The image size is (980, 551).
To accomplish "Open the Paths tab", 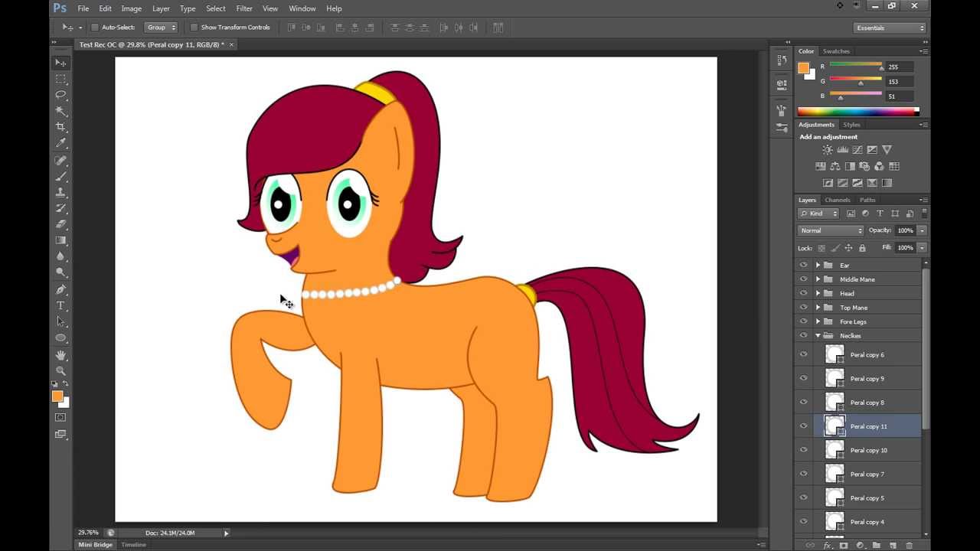I will (x=867, y=200).
